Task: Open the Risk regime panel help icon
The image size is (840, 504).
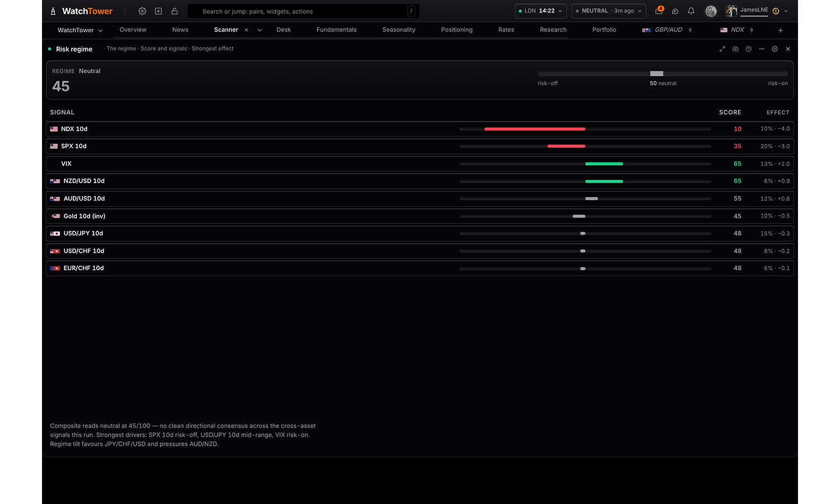Action: pos(749,49)
